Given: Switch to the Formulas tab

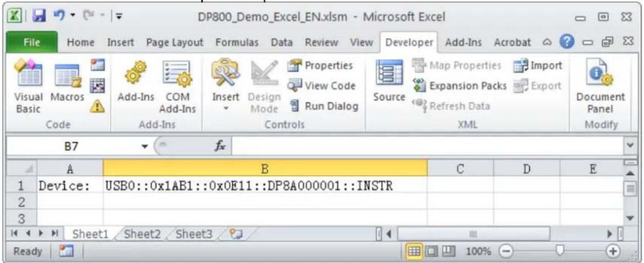Looking at the screenshot, I should pos(236,42).
